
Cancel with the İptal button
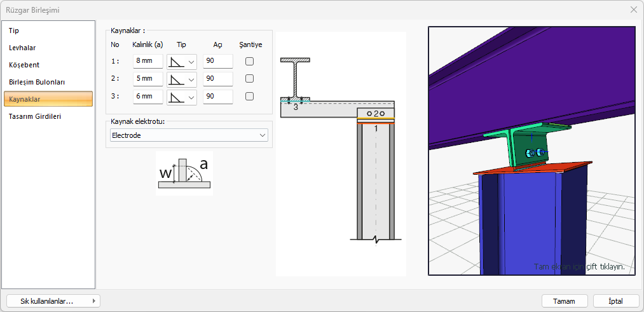click(x=616, y=301)
